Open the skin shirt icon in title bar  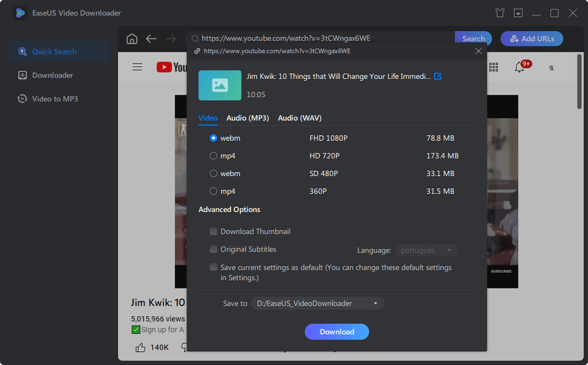point(500,13)
